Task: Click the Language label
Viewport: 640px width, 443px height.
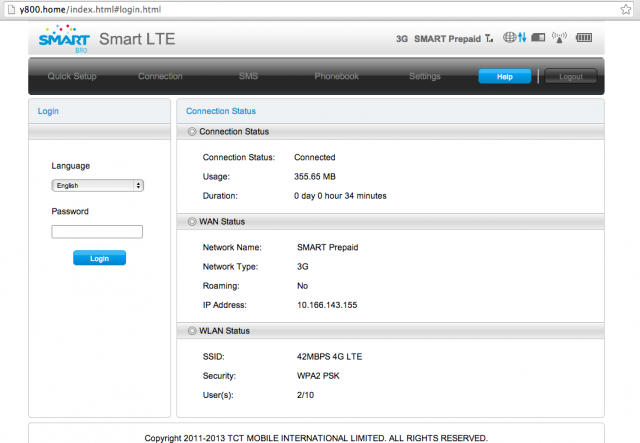Action: pyautogui.click(x=71, y=166)
